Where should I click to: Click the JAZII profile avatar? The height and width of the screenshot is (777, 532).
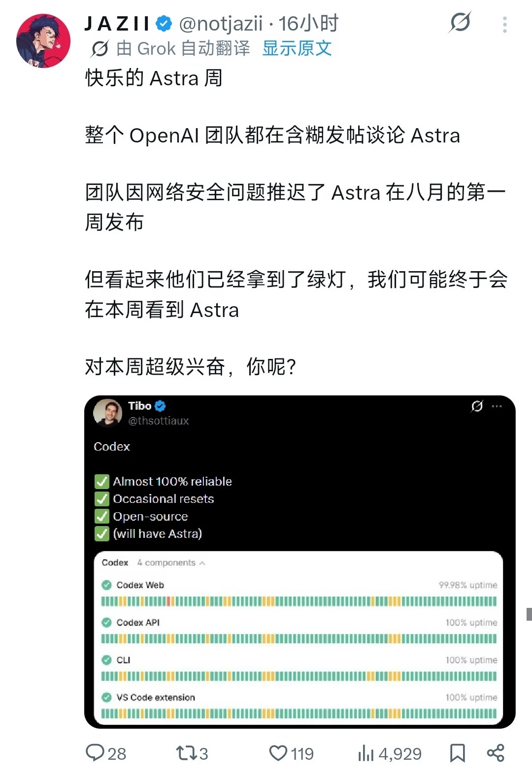43,41
